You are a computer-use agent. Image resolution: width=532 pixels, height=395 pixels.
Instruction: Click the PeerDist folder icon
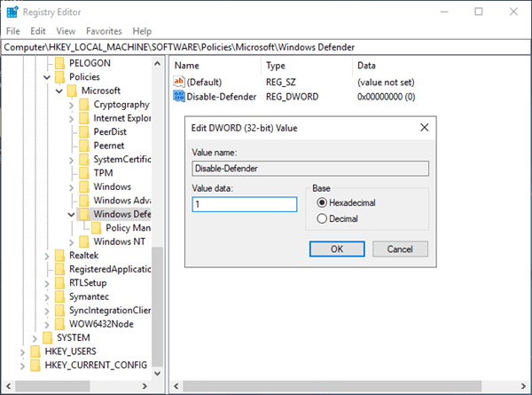[84, 131]
